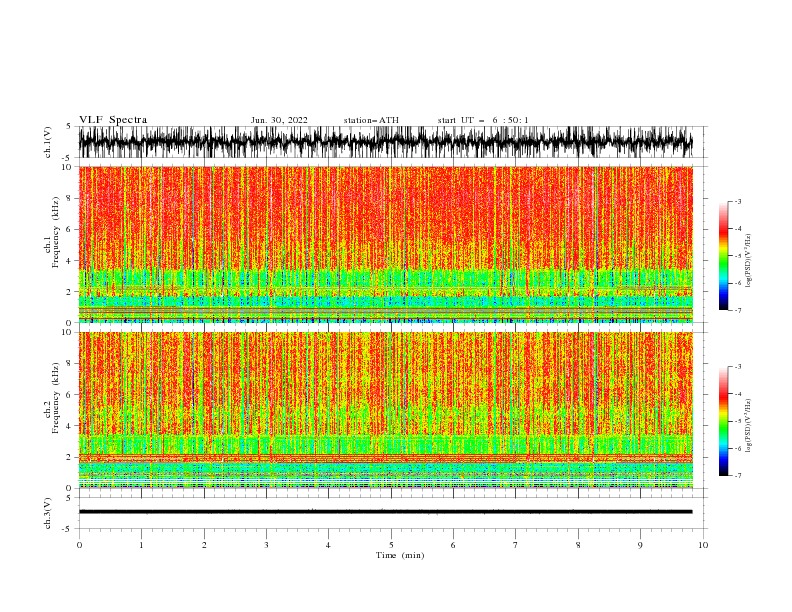The height and width of the screenshot is (612, 792).
Task: Click the "6" kHz tick on ch.2 frequency axis
Action: coord(69,395)
